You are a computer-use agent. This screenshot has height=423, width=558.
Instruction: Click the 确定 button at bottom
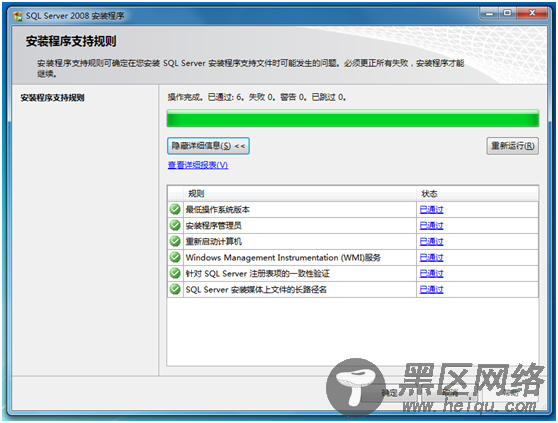point(389,393)
